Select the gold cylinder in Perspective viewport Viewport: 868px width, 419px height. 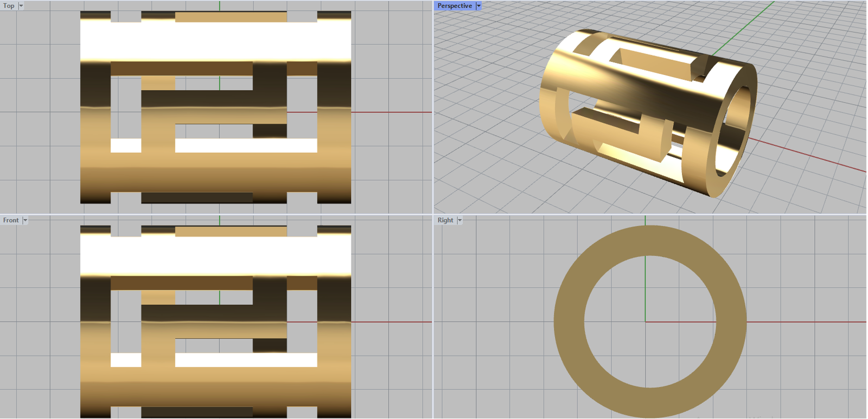640,92
